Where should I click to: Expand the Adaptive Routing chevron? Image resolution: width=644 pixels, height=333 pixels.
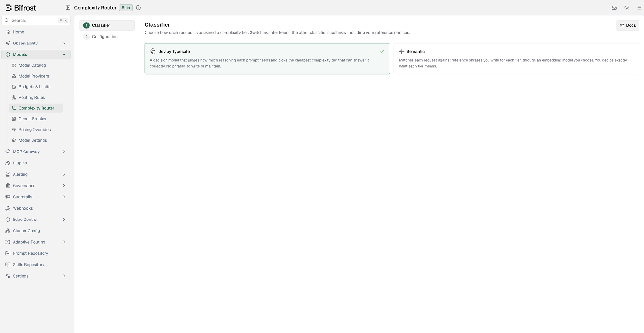click(64, 242)
